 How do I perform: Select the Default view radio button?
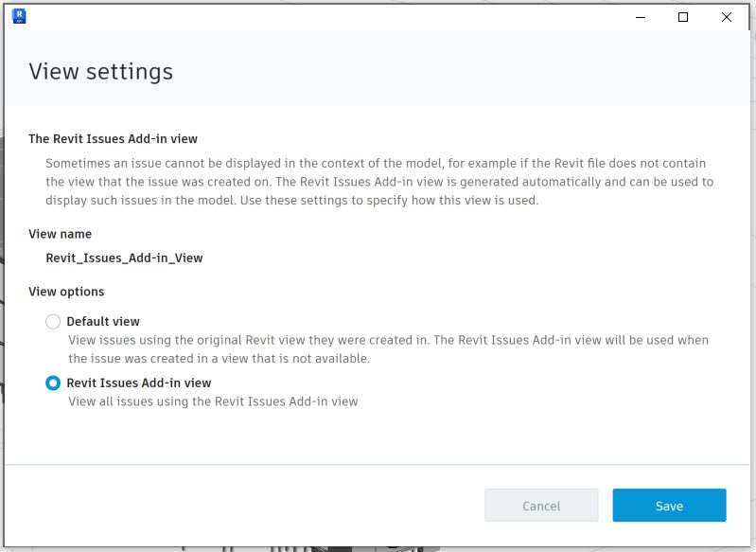pyautogui.click(x=53, y=322)
